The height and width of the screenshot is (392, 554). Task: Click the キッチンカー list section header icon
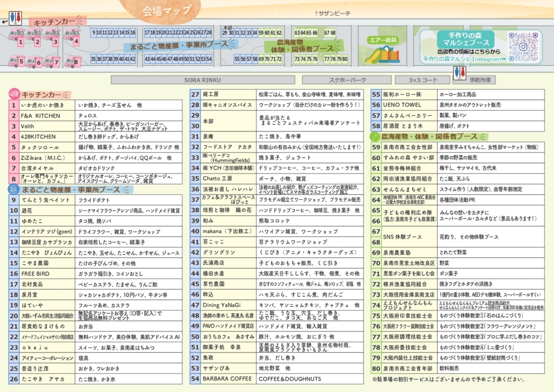(x=14, y=95)
